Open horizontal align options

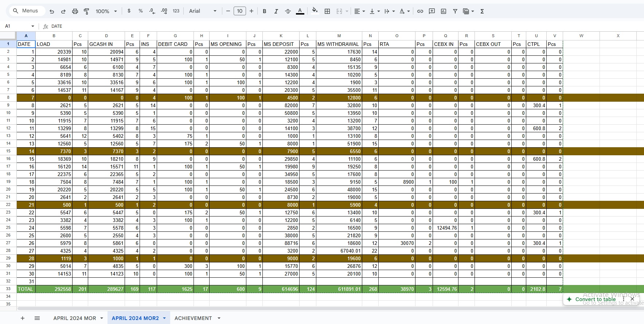tap(359, 11)
